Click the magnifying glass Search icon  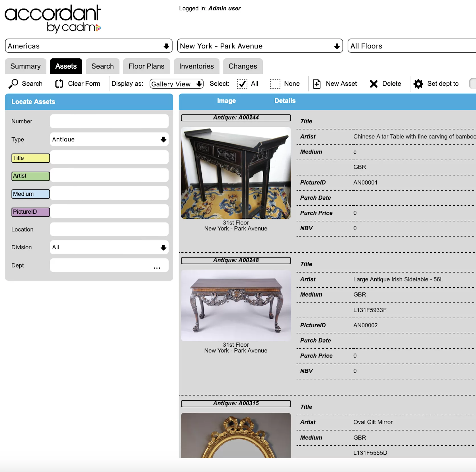(13, 84)
